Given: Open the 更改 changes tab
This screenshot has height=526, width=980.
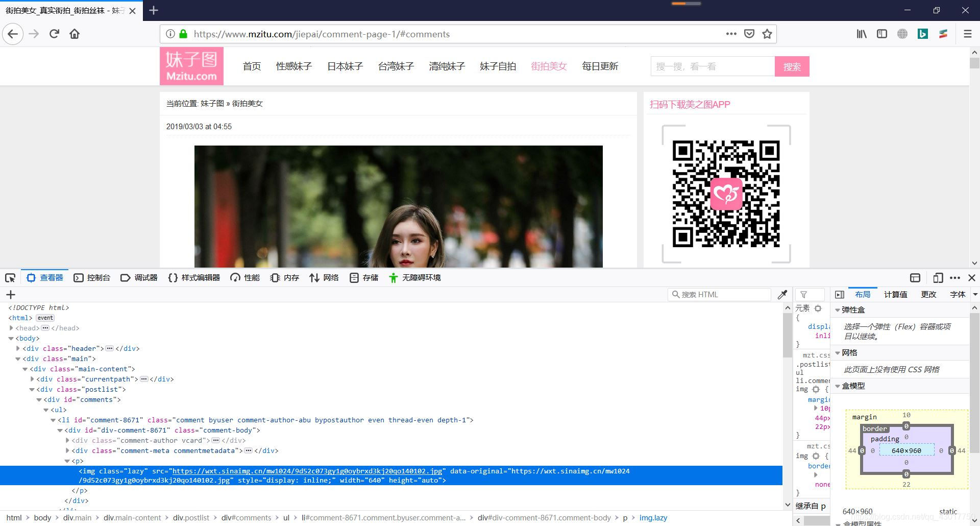Looking at the screenshot, I should point(928,295).
